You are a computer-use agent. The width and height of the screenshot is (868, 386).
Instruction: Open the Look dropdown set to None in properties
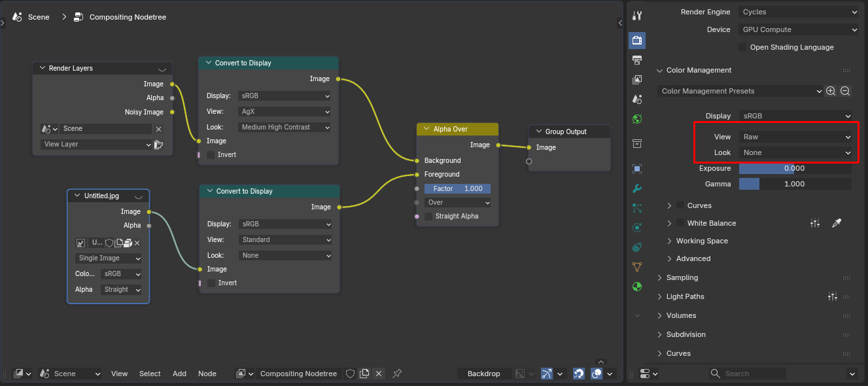(796, 152)
